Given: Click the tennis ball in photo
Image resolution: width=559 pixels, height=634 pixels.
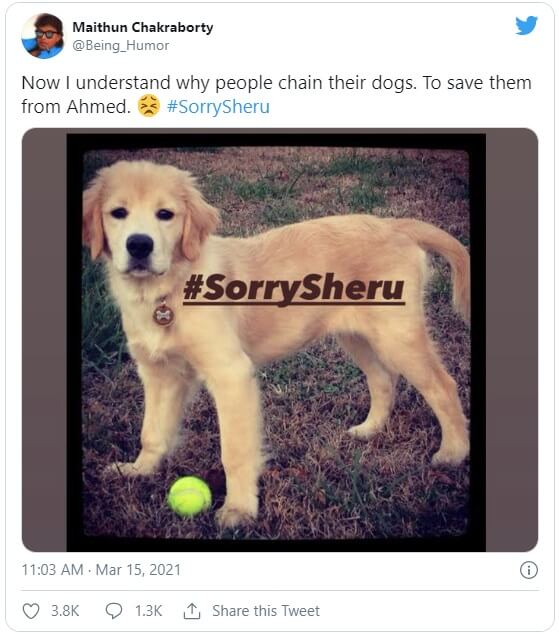Looking at the screenshot, I should [190, 496].
